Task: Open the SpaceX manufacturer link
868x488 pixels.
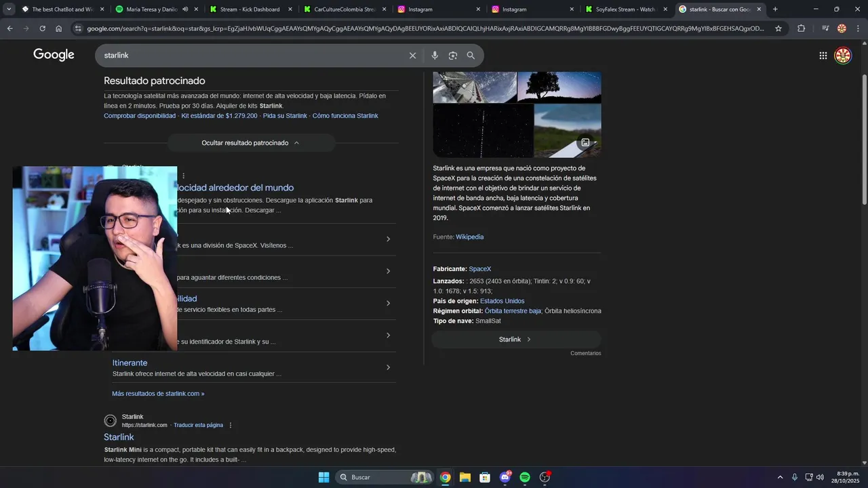Action: [479, 269]
